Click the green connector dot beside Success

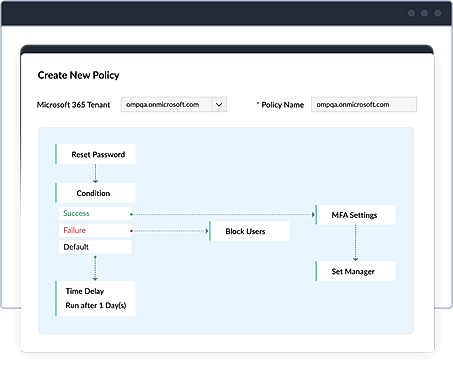tap(131, 214)
